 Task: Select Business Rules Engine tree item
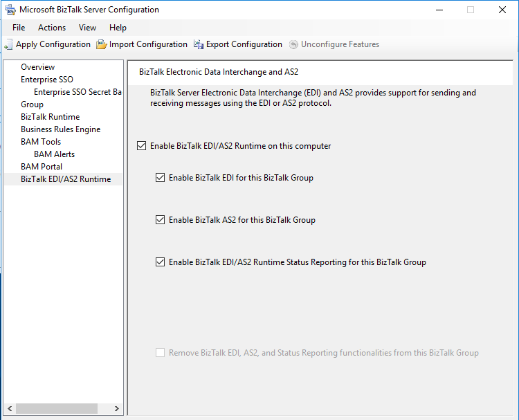(61, 129)
